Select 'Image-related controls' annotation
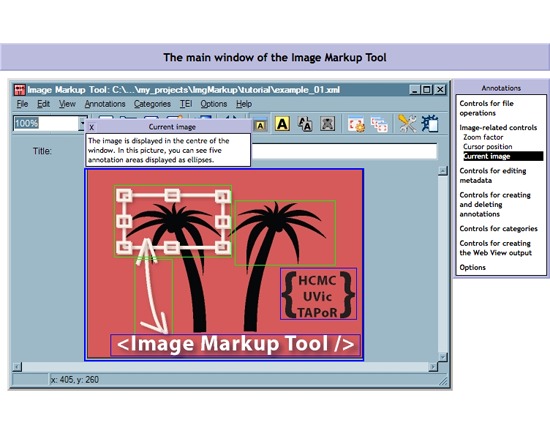Image resolution: width=550 pixels, height=440 pixels. pos(498,127)
